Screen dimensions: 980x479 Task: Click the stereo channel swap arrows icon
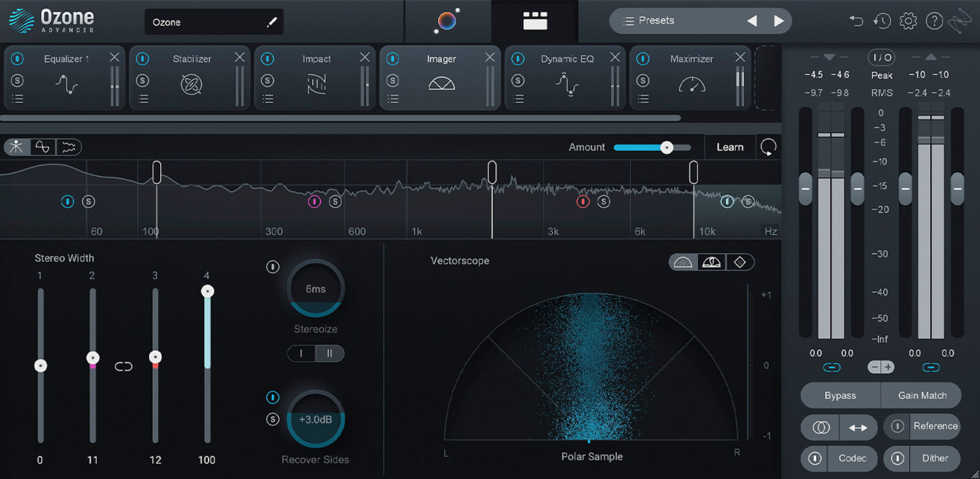(x=858, y=427)
